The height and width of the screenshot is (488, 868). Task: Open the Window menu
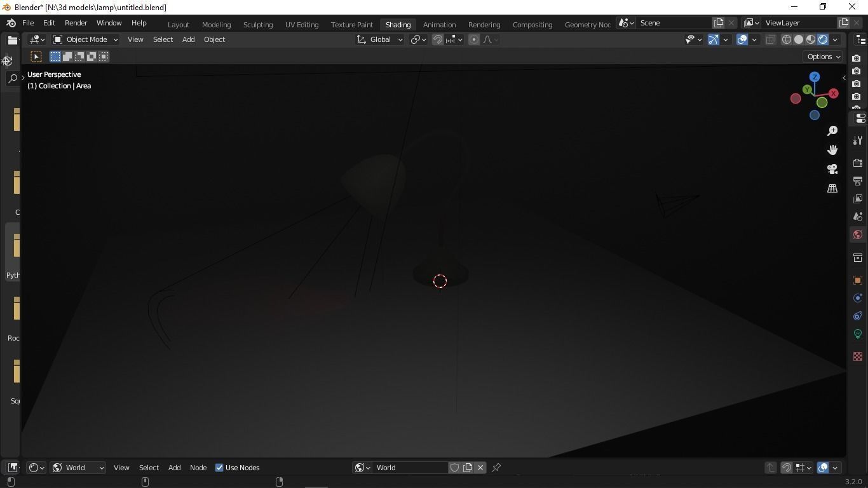[x=109, y=23]
